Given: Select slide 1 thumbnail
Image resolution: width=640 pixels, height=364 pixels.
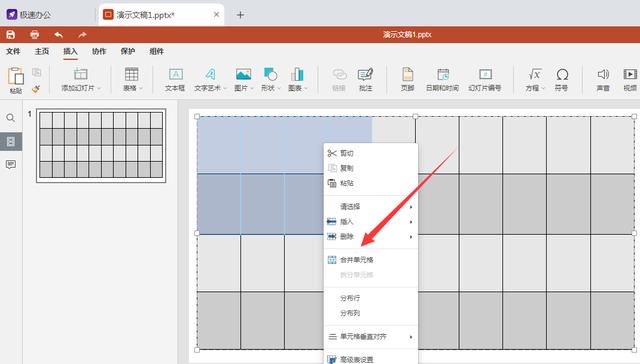Looking at the screenshot, I should tap(101, 145).
